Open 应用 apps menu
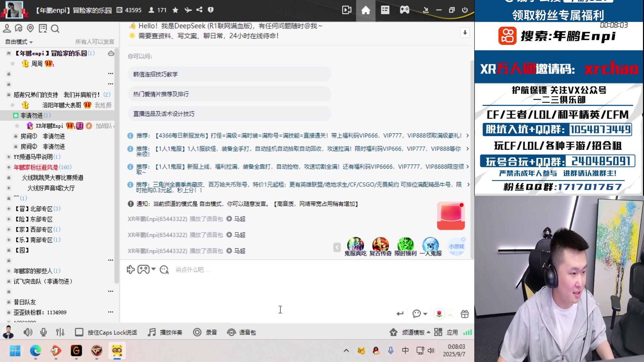This screenshot has height=362, width=644. pyautogui.click(x=446, y=332)
